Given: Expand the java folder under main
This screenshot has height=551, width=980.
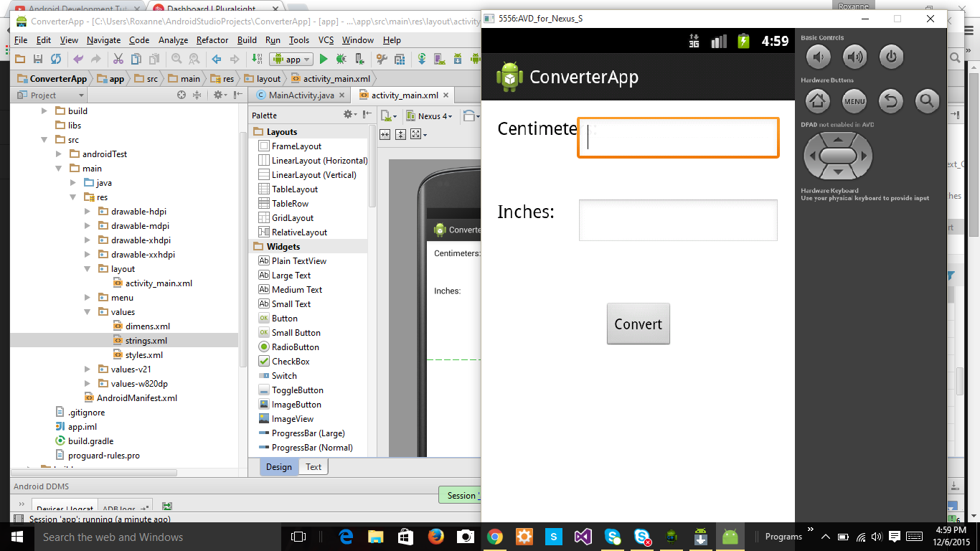Looking at the screenshot, I should (73, 182).
